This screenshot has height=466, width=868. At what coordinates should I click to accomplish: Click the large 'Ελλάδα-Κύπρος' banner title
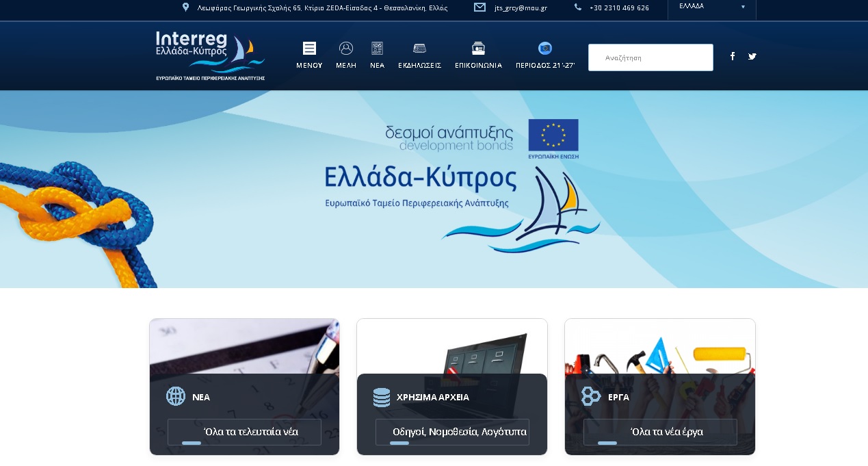coord(421,178)
